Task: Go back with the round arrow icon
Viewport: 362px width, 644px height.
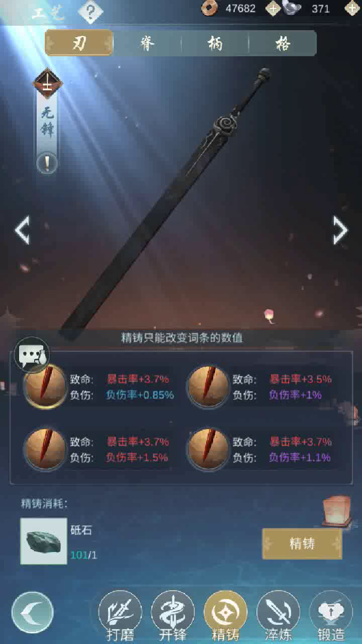Action: (32, 612)
